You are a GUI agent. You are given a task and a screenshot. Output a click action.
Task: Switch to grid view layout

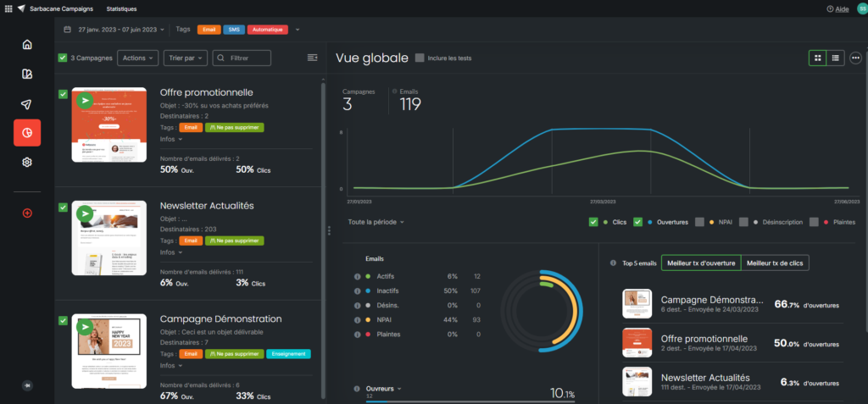pyautogui.click(x=818, y=58)
